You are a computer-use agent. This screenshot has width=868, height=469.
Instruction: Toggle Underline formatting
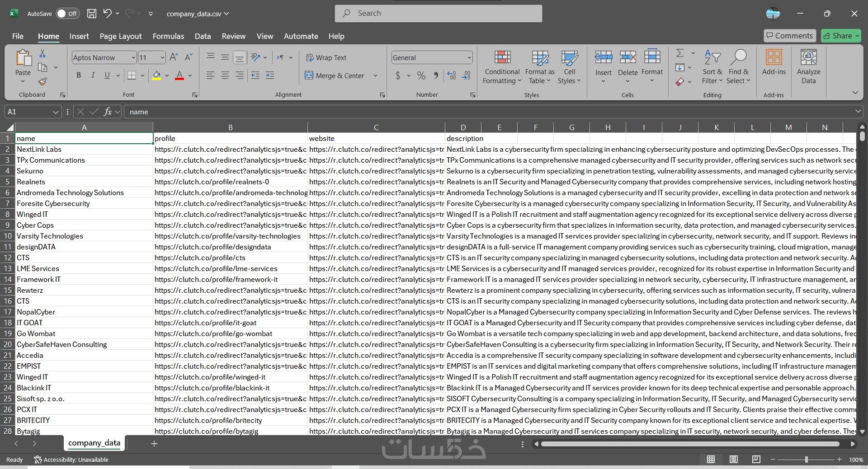point(107,75)
